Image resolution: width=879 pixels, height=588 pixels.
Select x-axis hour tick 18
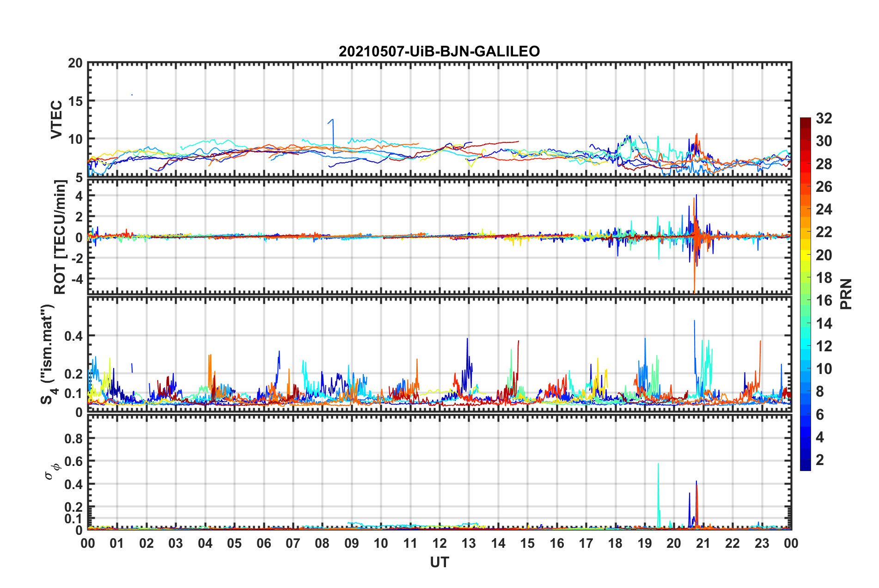[615, 543]
